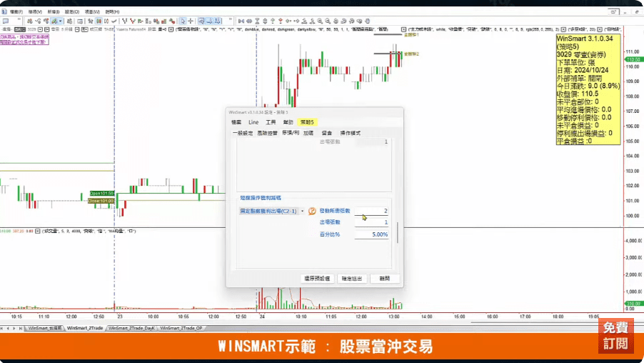Click the highlighted candlestick chart style icon
644x363 pixels.
[x=99, y=21]
